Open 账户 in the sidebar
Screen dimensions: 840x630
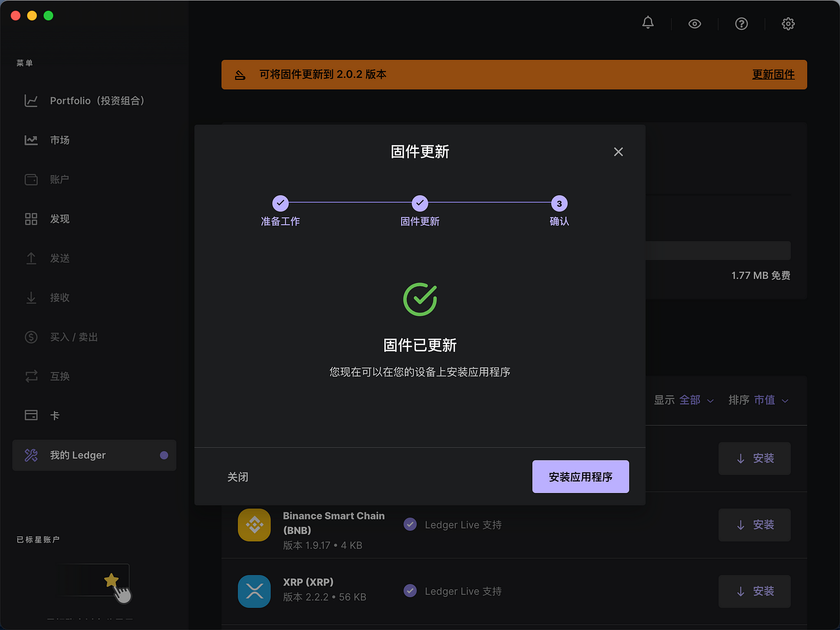click(x=94, y=180)
